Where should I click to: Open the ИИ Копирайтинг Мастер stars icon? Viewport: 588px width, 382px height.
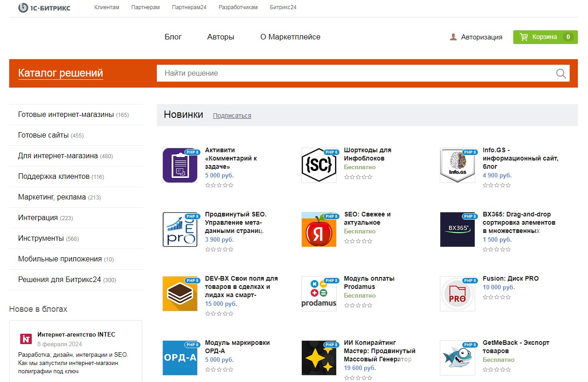click(319, 358)
